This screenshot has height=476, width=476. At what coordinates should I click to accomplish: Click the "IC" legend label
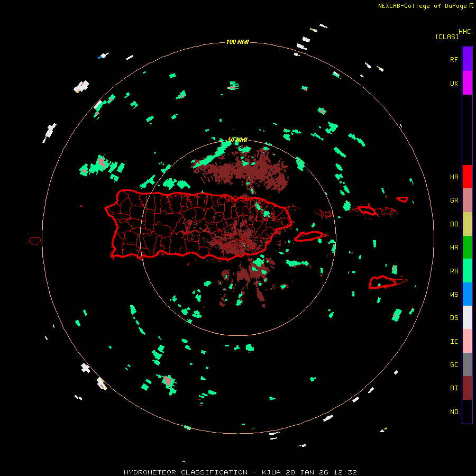(x=454, y=342)
